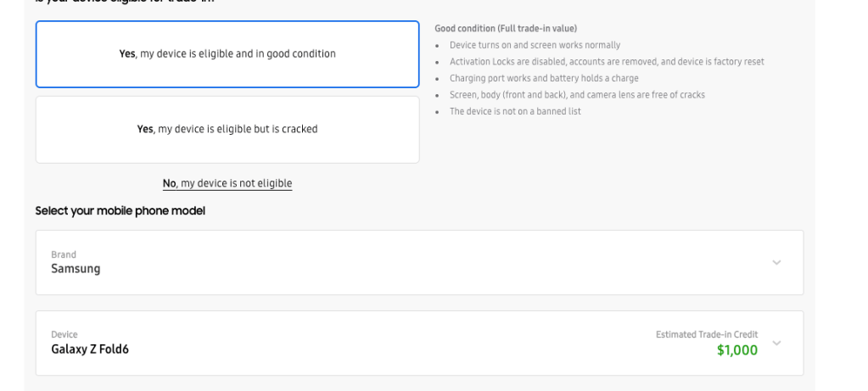This screenshot has height=391, width=868.
Task: Click the small "Brand" field label
Action: tap(64, 254)
